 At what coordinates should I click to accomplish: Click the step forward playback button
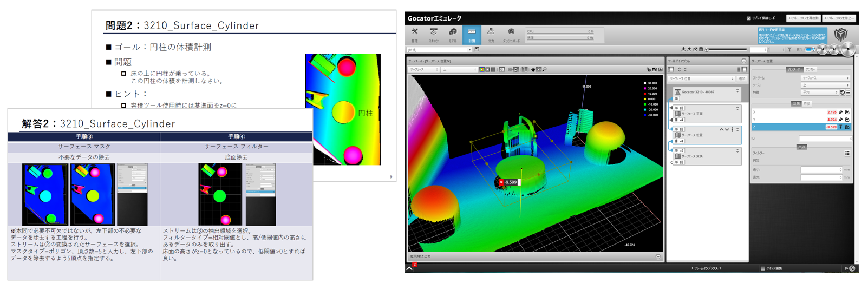pyautogui.click(x=834, y=49)
